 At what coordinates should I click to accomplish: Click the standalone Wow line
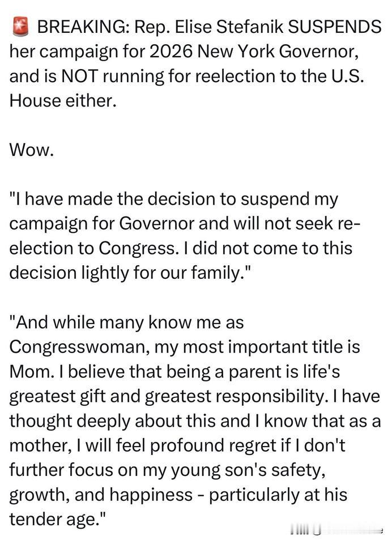[x=32, y=150]
